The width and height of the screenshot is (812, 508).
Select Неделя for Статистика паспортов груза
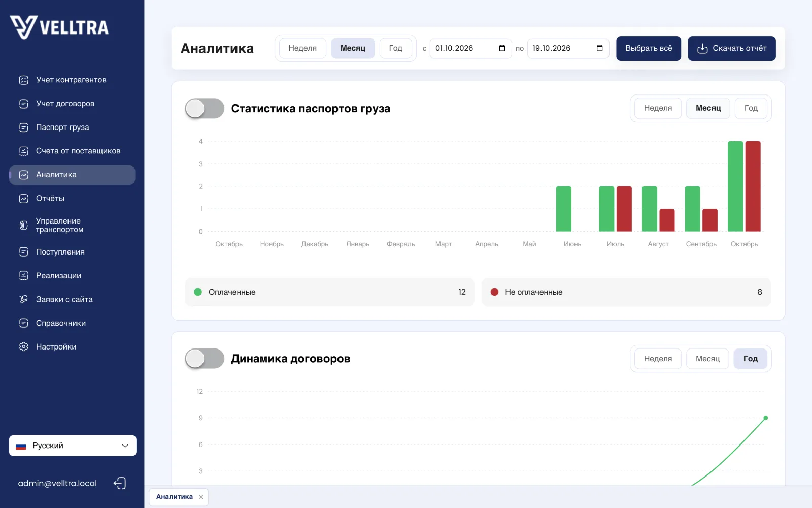tap(658, 108)
